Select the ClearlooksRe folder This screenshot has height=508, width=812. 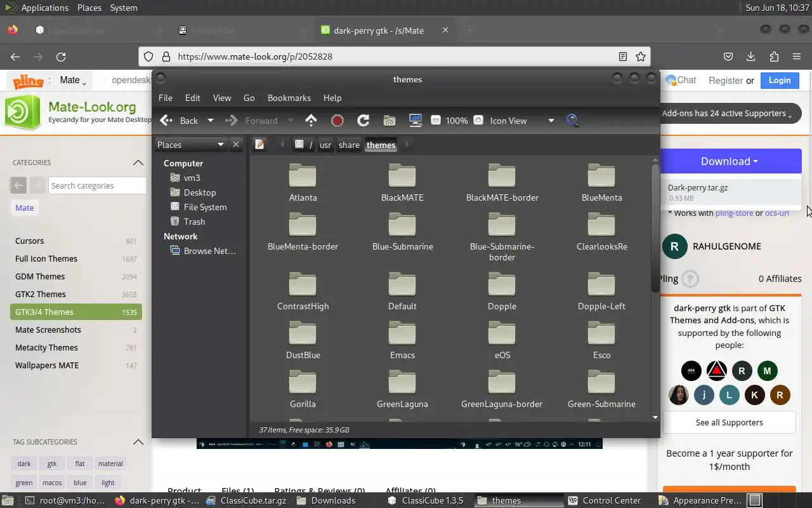(x=601, y=231)
